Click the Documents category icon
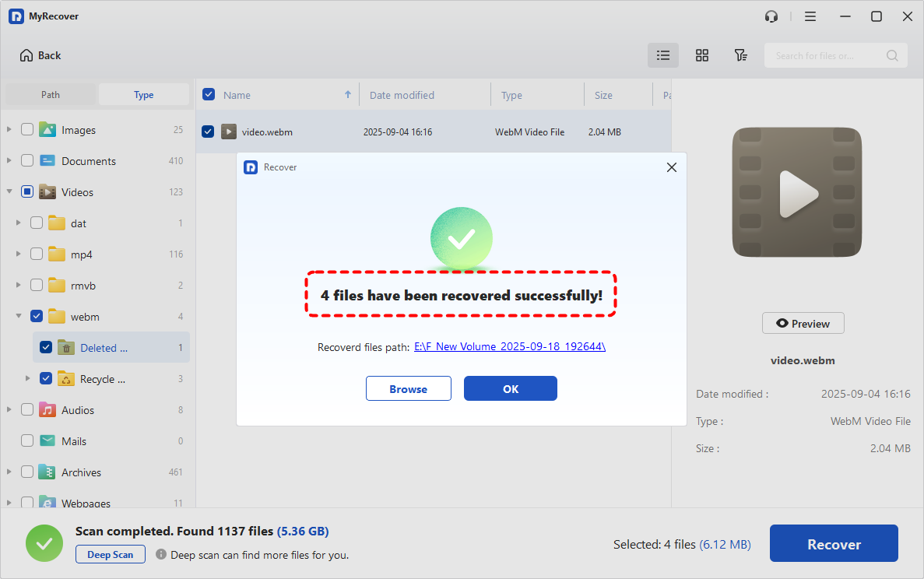This screenshot has height=579, width=924. pos(47,161)
